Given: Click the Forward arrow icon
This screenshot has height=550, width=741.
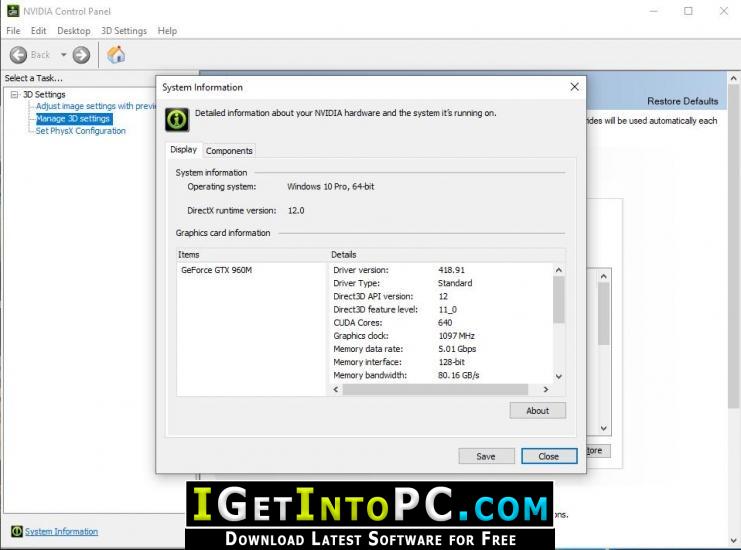Looking at the screenshot, I should pyautogui.click(x=81, y=55).
